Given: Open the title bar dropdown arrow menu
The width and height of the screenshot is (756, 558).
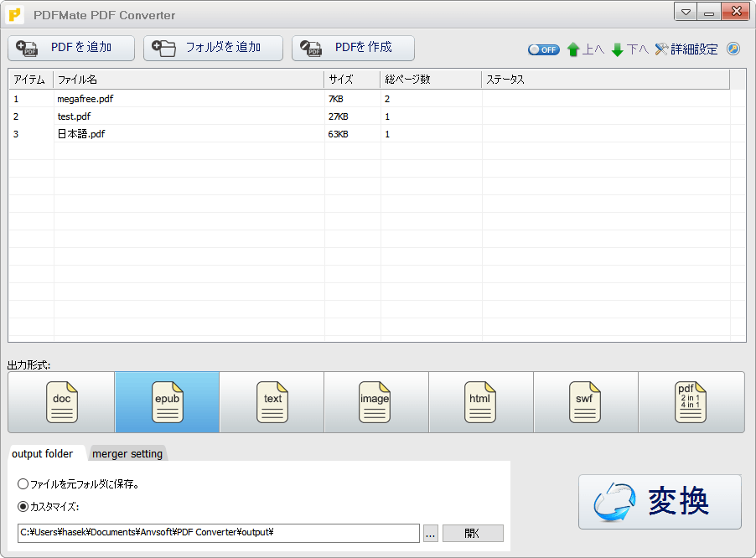Looking at the screenshot, I should pyautogui.click(x=686, y=12).
